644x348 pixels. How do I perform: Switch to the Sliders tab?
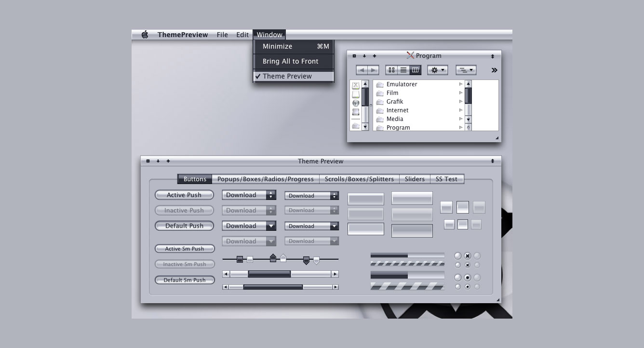[415, 179]
